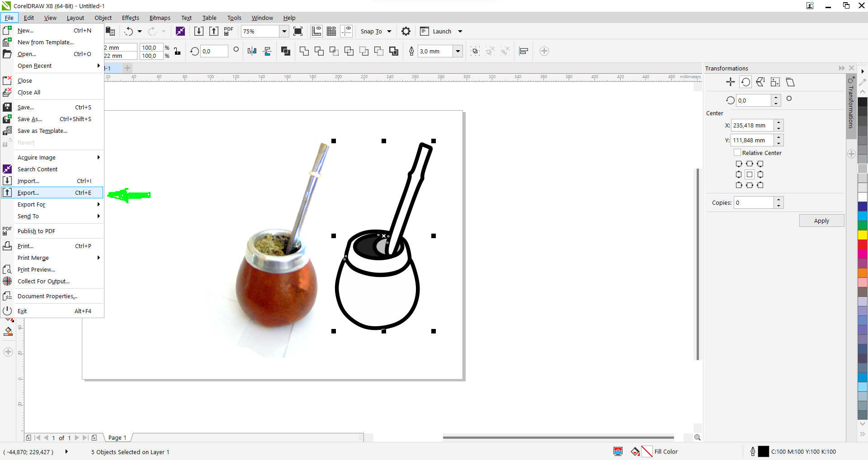Select the Size transformation icon
868x460 pixels.
(775, 82)
